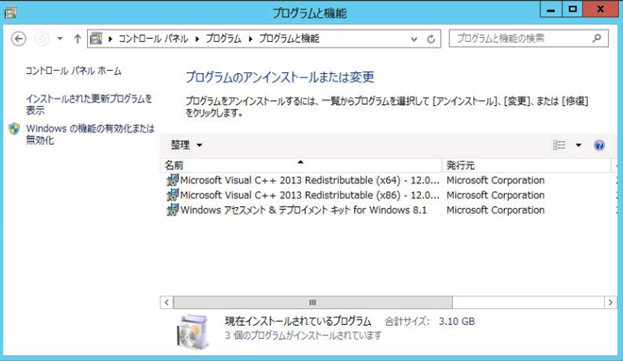623x361 pixels.
Task: Maximize the プログラムと機能 window
Action: tap(572, 10)
